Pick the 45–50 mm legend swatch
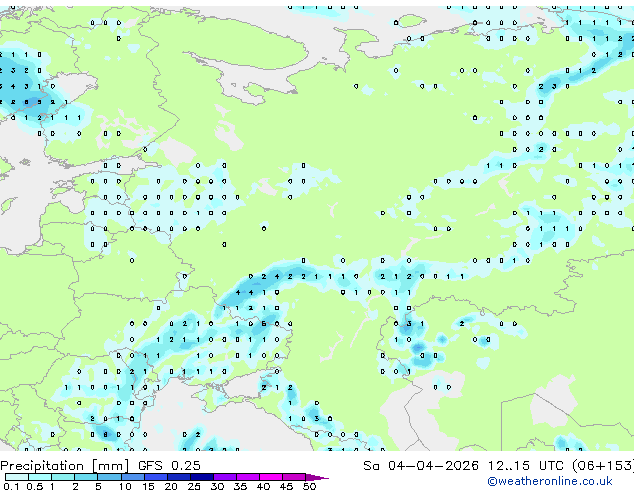Image resolution: width=634 pixels, height=490 pixels. tap(294, 477)
